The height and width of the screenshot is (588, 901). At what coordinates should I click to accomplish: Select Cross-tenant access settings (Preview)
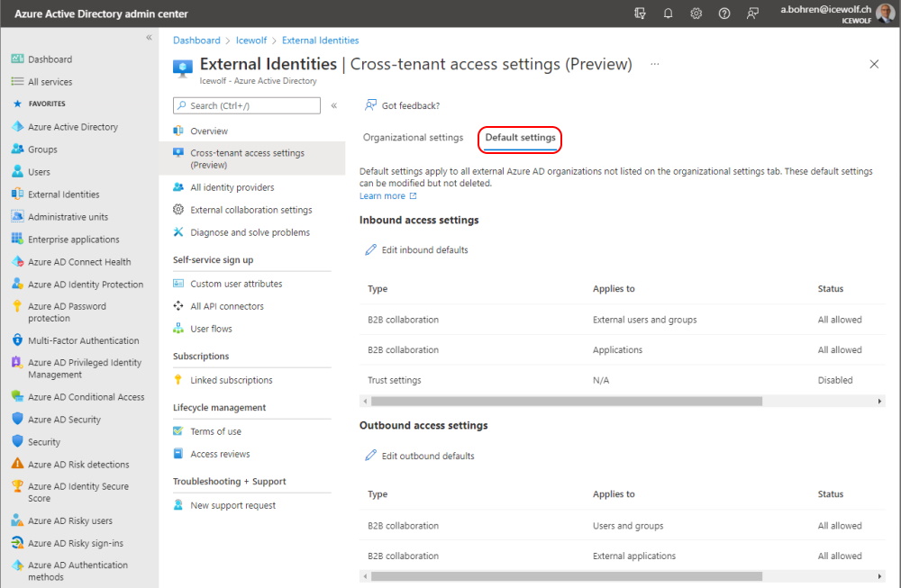pos(251,158)
